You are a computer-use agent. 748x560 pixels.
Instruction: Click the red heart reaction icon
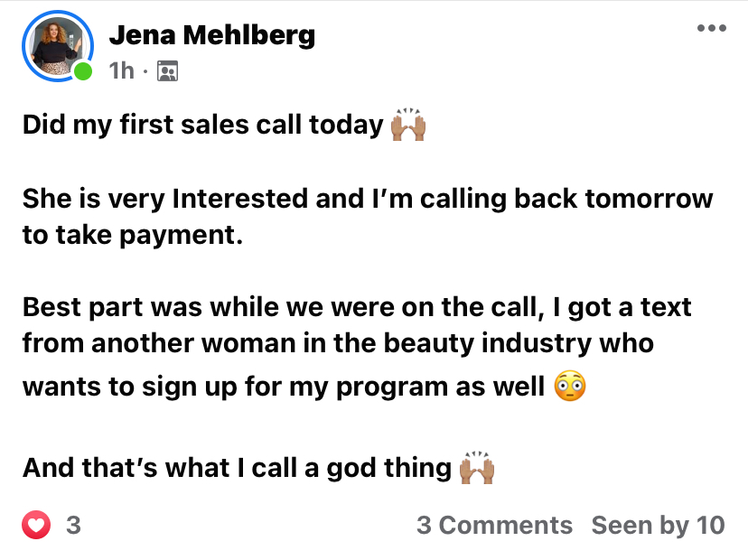tap(36, 525)
